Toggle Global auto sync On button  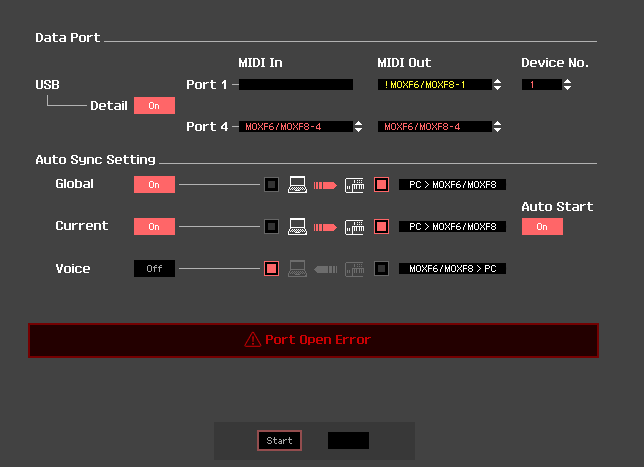(154, 184)
